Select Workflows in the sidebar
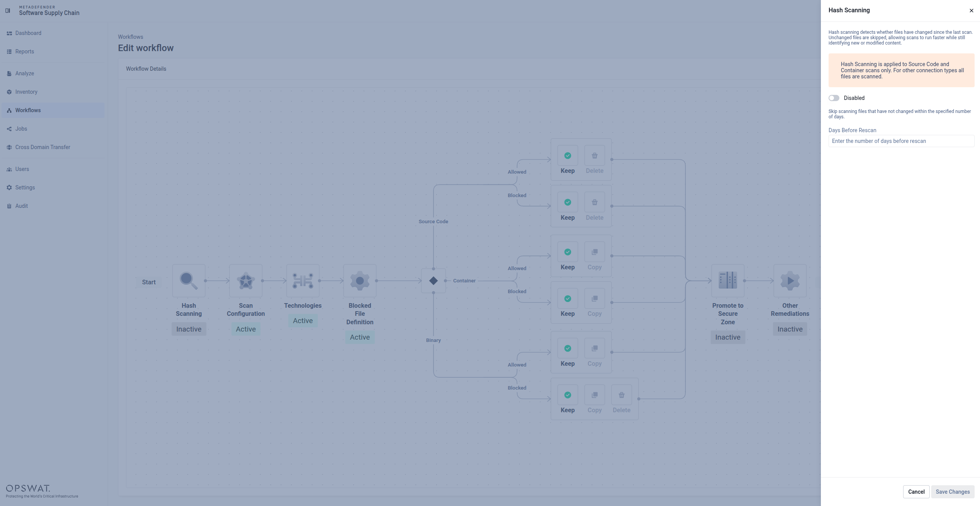 tap(53, 110)
